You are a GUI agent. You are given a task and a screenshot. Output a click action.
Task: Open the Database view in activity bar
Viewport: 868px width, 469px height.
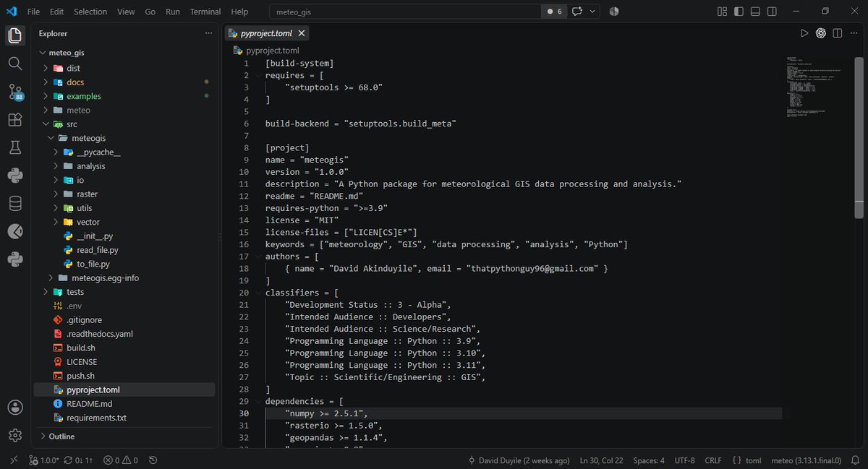point(15,203)
